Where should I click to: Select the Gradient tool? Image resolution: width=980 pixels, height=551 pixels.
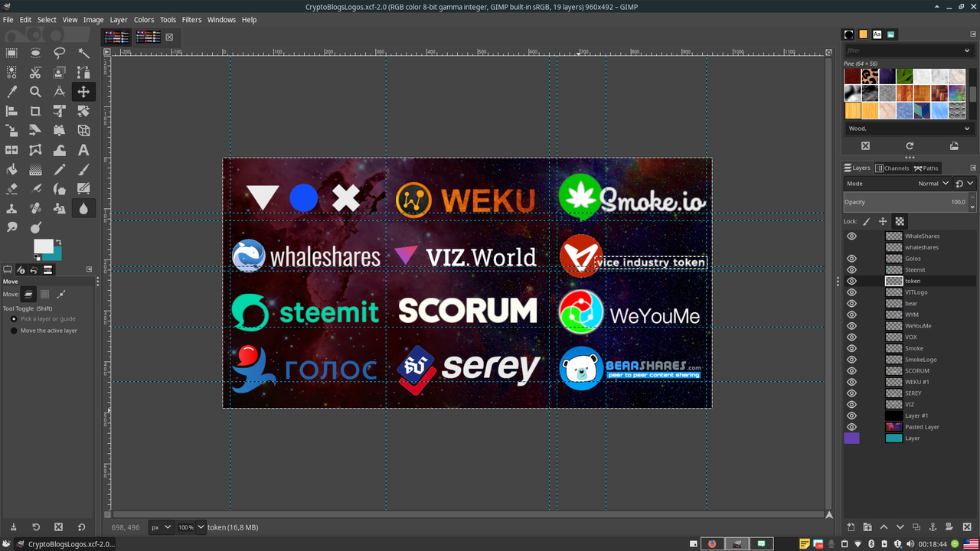click(x=35, y=169)
